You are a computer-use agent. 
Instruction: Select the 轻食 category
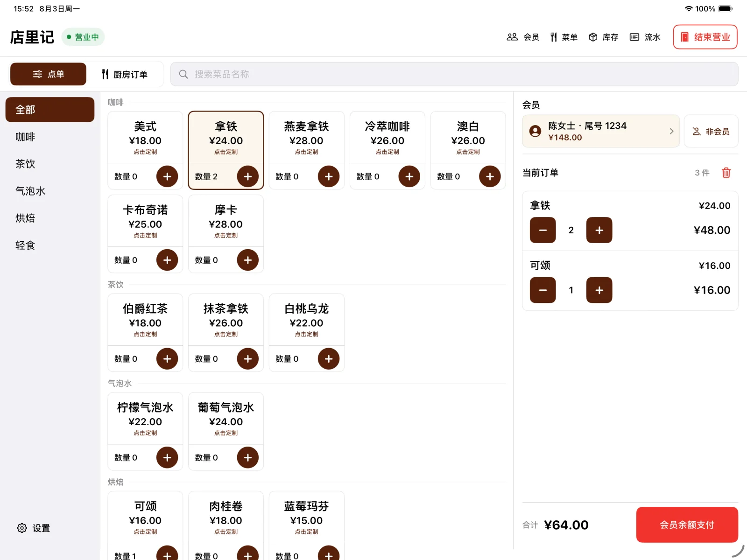[x=50, y=245]
